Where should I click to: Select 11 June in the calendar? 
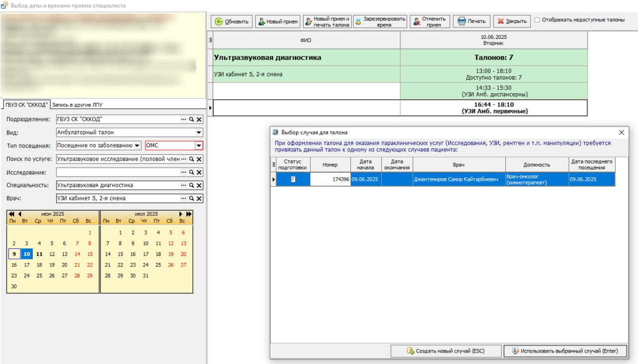(39, 254)
